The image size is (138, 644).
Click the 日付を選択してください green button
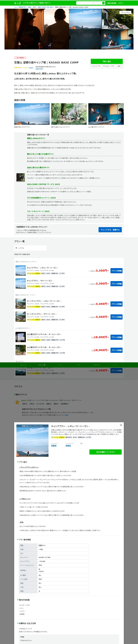click(x=105, y=452)
